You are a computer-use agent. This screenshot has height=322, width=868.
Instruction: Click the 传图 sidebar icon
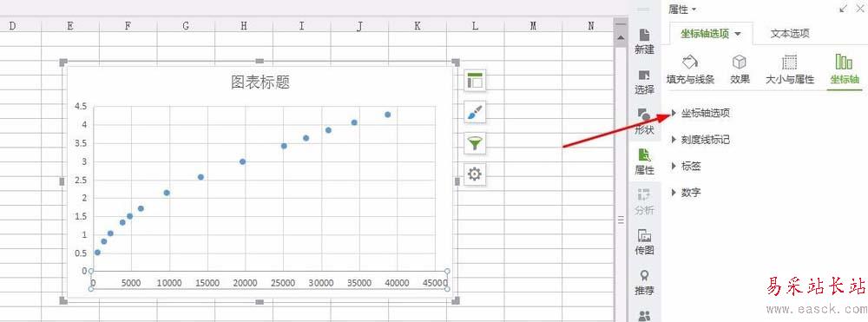pos(644,242)
